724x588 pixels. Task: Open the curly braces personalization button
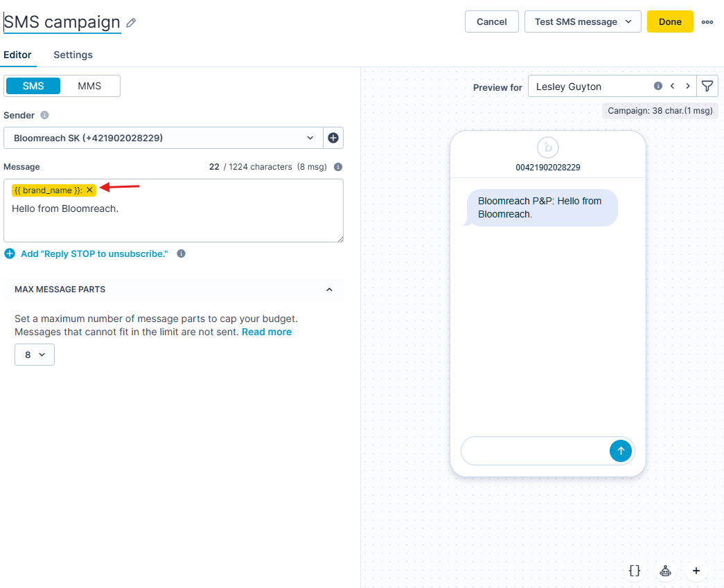[x=635, y=571]
